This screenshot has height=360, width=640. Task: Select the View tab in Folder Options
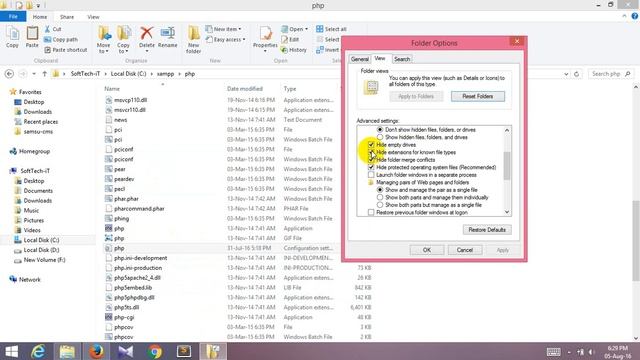coord(380,58)
